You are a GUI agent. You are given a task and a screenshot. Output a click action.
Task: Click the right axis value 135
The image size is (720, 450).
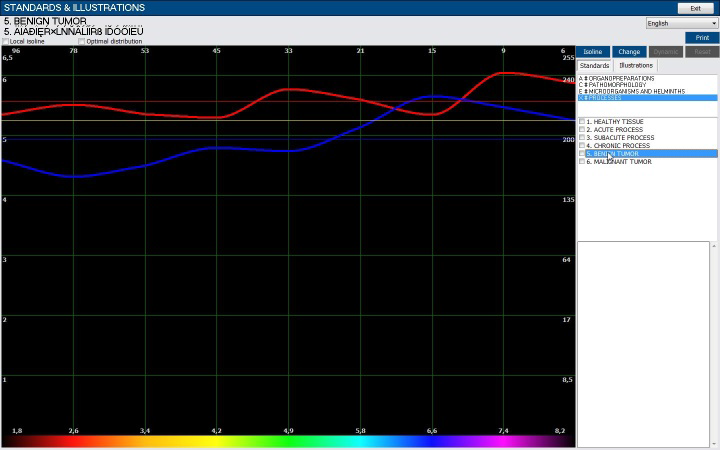pyautogui.click(x=568, y=199)
